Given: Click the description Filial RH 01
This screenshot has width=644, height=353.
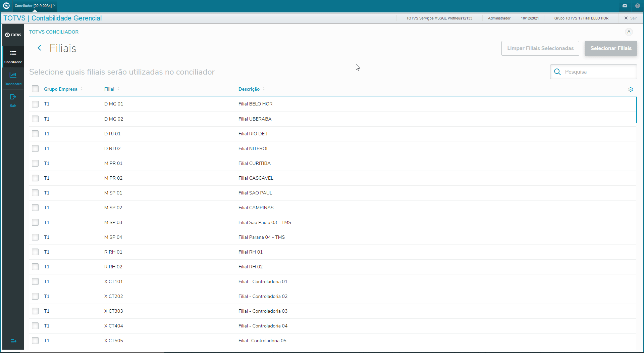Looking at the screenshot, I should 251,252.
